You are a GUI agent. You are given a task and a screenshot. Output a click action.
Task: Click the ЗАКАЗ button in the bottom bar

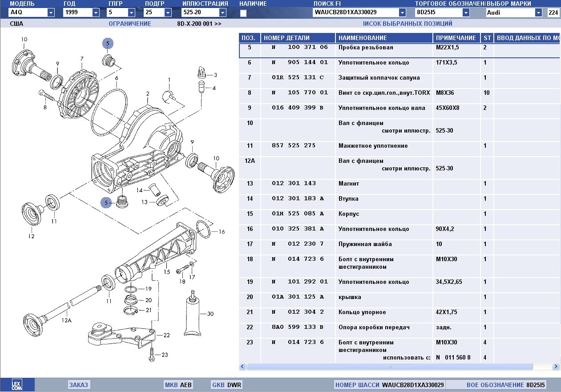click(78, 385)
